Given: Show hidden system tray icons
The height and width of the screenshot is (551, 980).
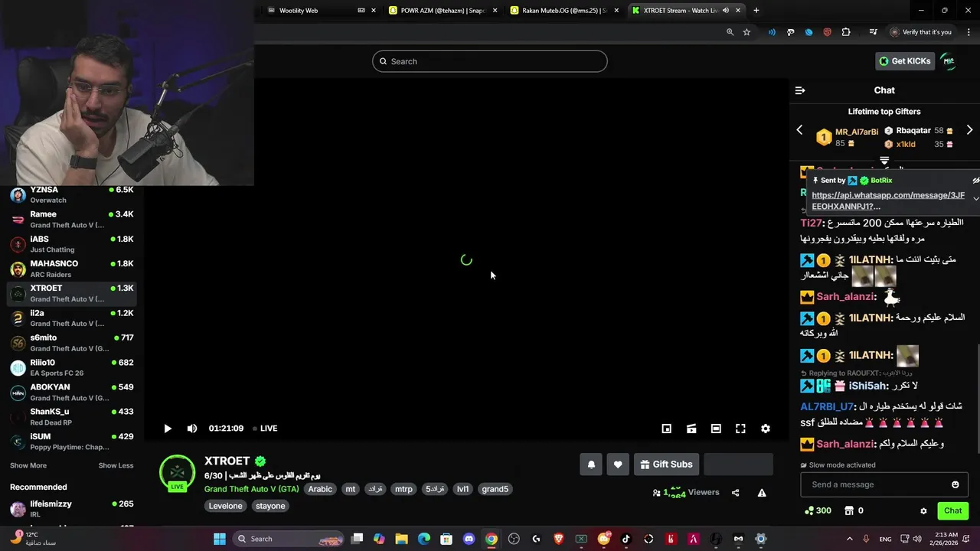Looking at the screenshot, I should (849, 539).
